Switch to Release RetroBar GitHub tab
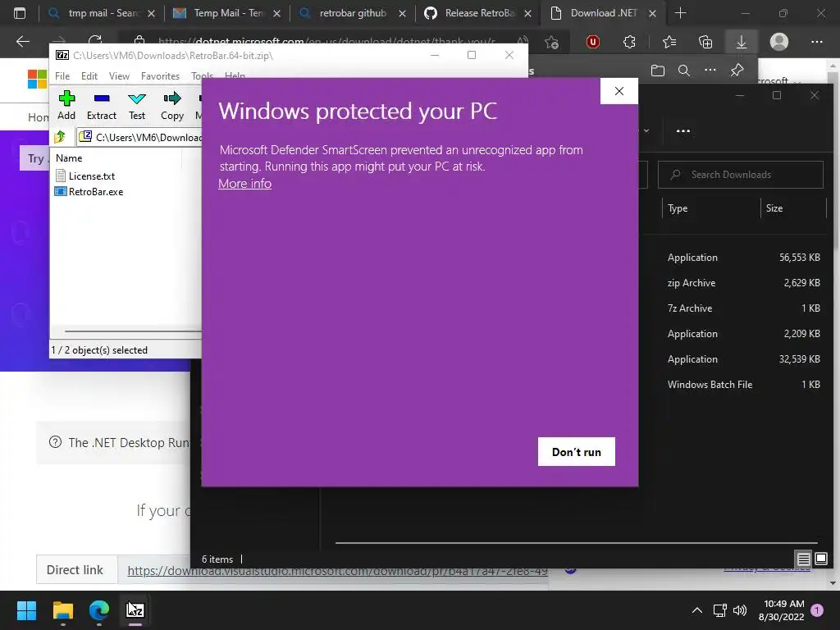840x630 pixels. pyautogui.click(x=478, y=13)
